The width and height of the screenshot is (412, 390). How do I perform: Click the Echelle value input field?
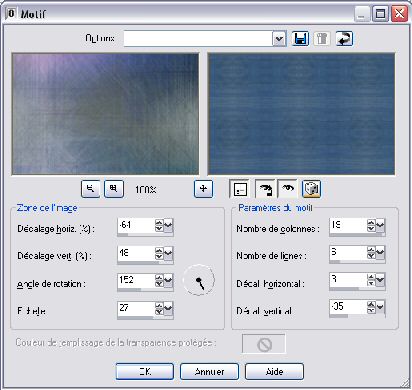(136, 308)
